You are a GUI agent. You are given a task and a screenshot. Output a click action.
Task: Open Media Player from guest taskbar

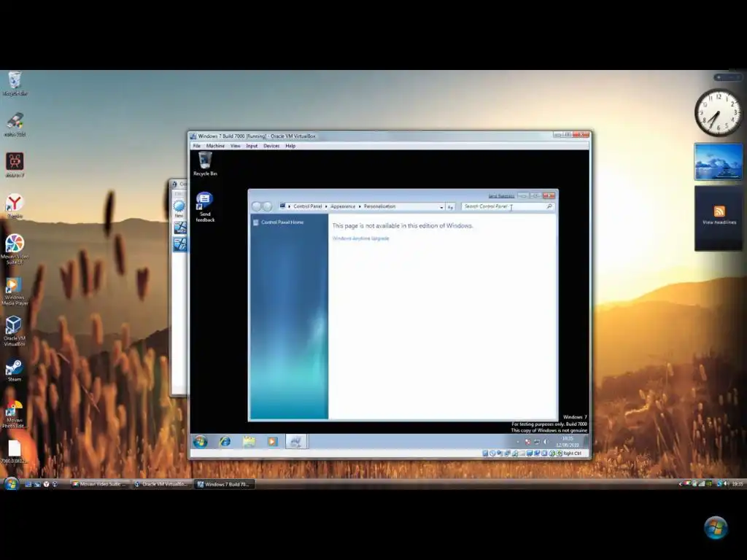[272, 441]
